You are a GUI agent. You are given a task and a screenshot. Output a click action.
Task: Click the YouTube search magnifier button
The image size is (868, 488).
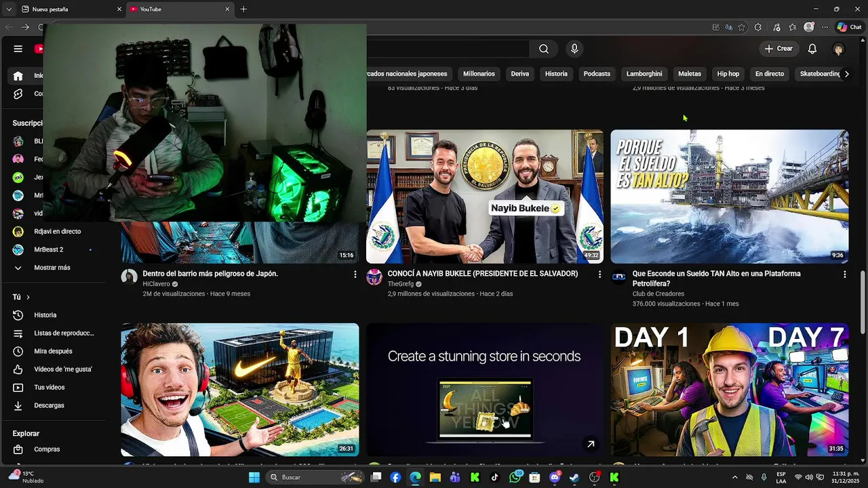544,49
